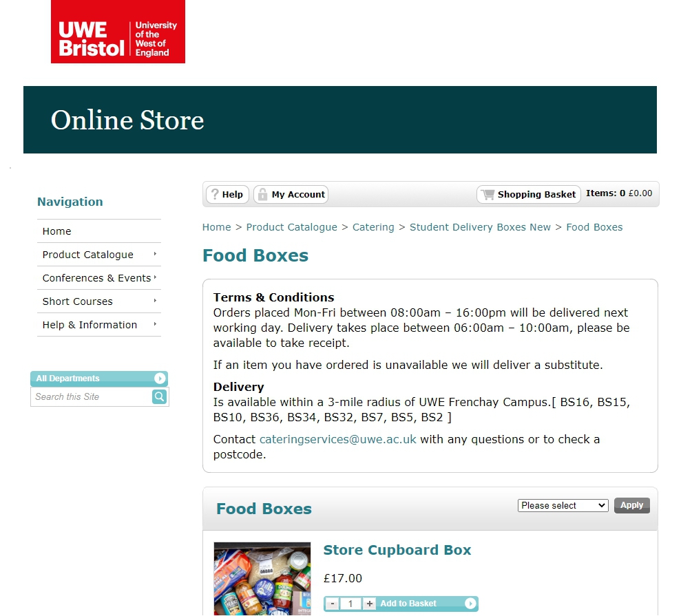
Task: Click the Catering breadcrumb link
Action: (373, 227)
